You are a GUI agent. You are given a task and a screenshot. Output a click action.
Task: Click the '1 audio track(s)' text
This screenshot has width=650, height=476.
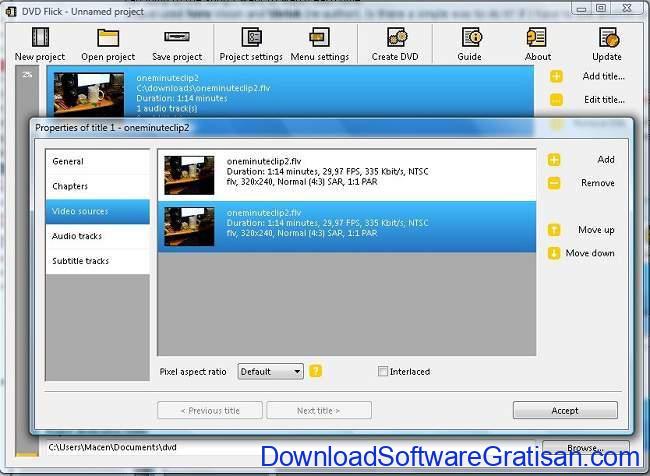167,109
